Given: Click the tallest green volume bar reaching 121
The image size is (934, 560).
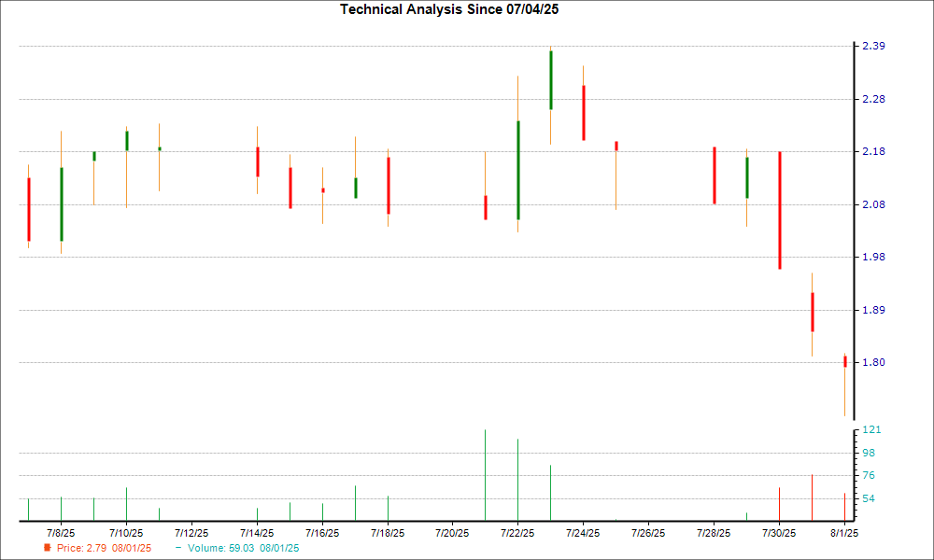Looking at the screenshot, I should 485,475.
